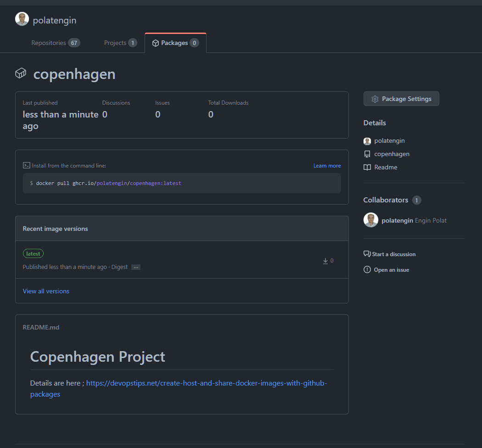Screen dimensions: 482x448
Task: Click the book icon beside Readme
Action: (367, 168)
